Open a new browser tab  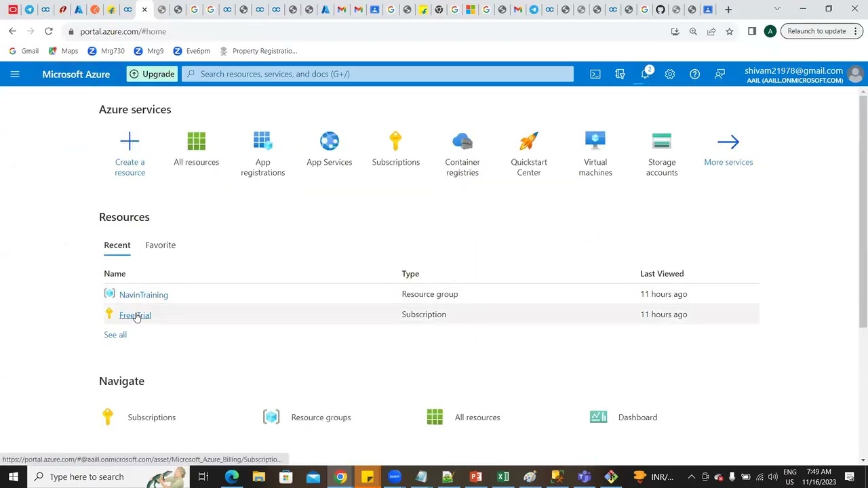pyautogui.click(x=728, y=9)
